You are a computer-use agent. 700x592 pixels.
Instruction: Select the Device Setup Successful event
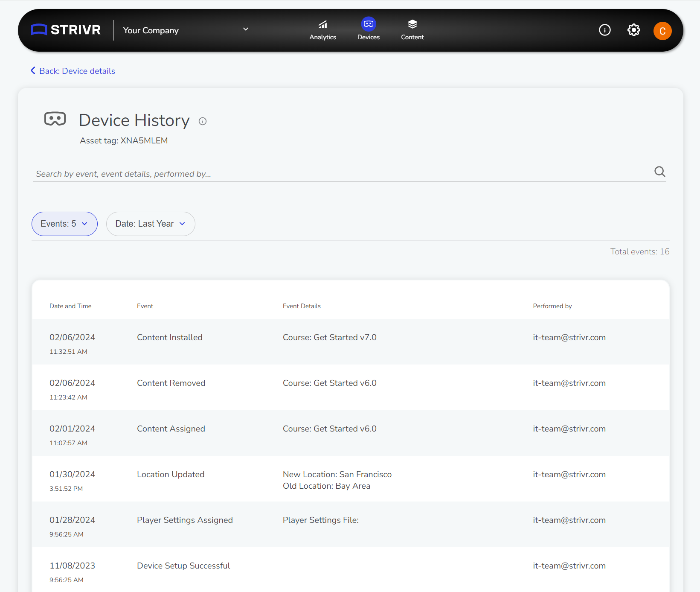183,566
